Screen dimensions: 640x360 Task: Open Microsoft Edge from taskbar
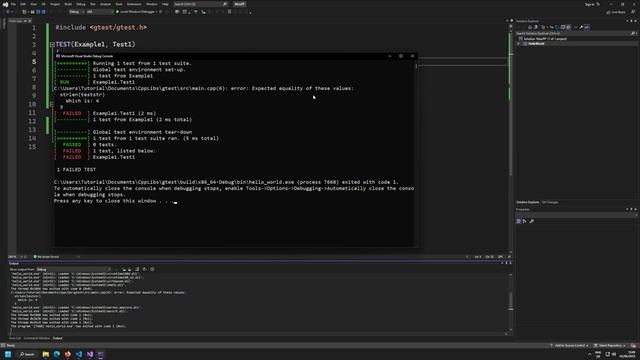57,354
